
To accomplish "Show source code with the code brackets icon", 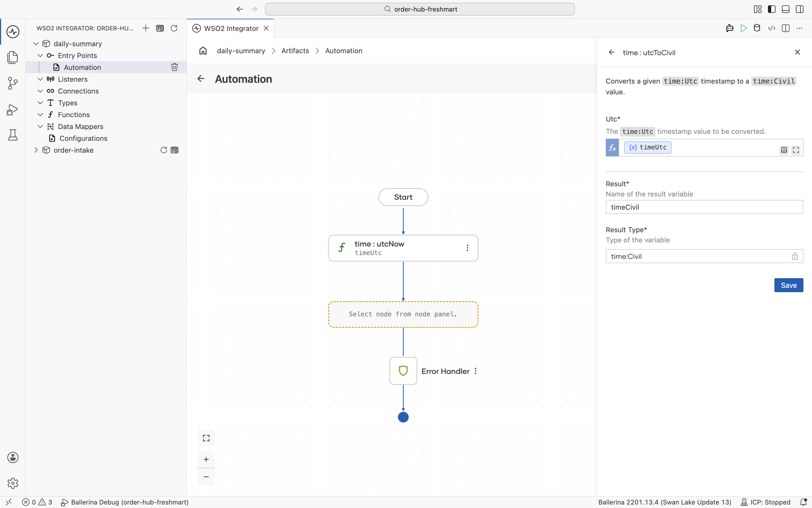I will (x=772, y=28).
